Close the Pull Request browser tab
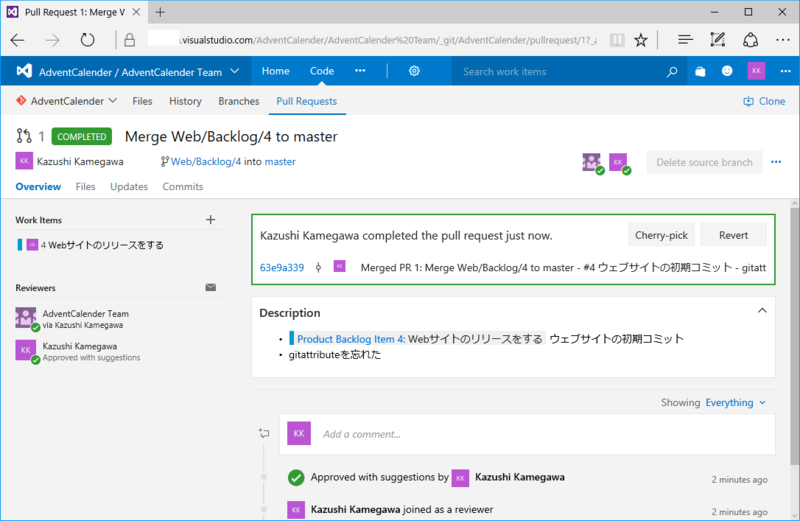The height and width of the screenshot is (521, 800). [136, 12]
